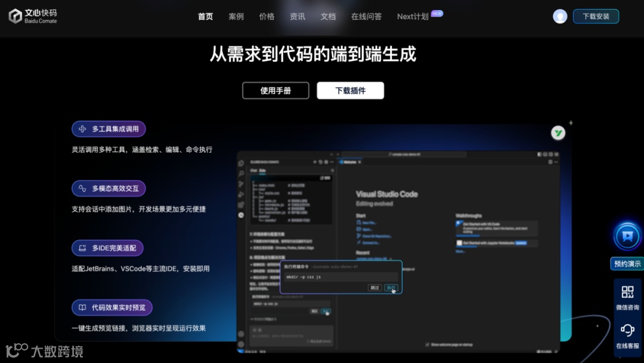Click the Baidu Comate logo
The width and height of the screenshot is (644, 363).
click(x=33, y=16)
